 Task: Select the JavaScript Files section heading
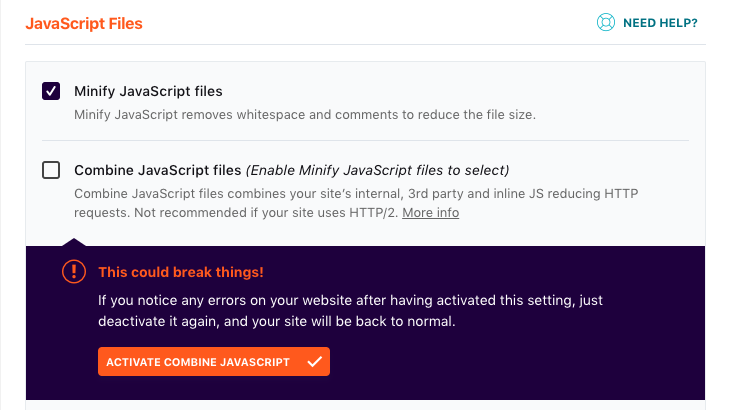click(84, 23)
